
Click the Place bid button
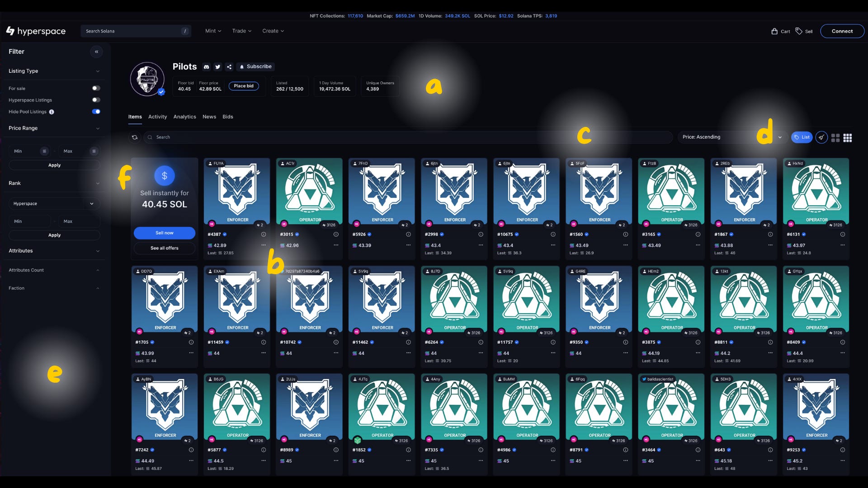[x=244, y=86]
